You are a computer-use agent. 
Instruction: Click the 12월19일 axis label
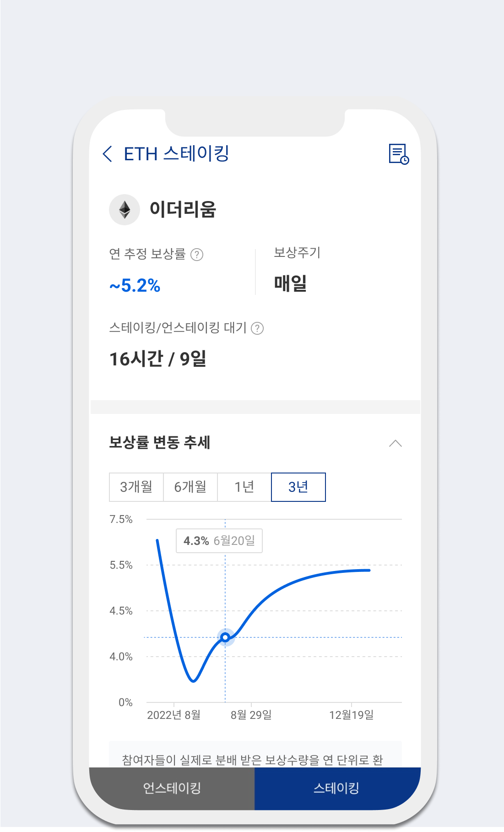pos(351,715)
